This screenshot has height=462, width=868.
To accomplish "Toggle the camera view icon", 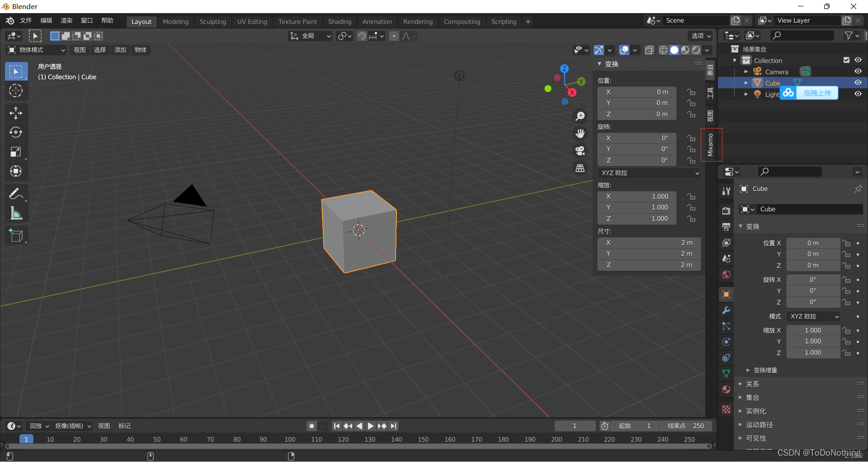I will [x=580, y=151].
